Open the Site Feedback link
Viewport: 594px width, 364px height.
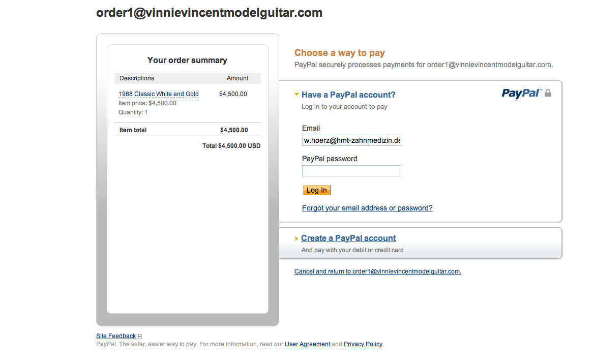tap(116, 336)
